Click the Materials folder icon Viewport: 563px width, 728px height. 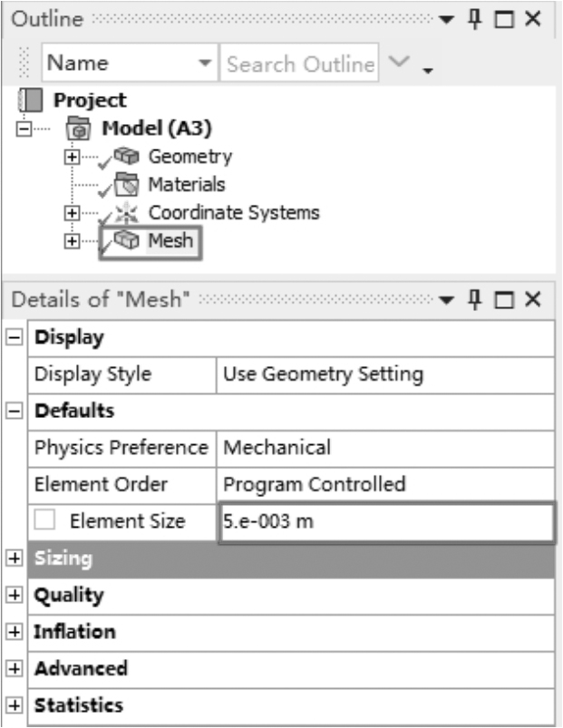tap(125, 186)
